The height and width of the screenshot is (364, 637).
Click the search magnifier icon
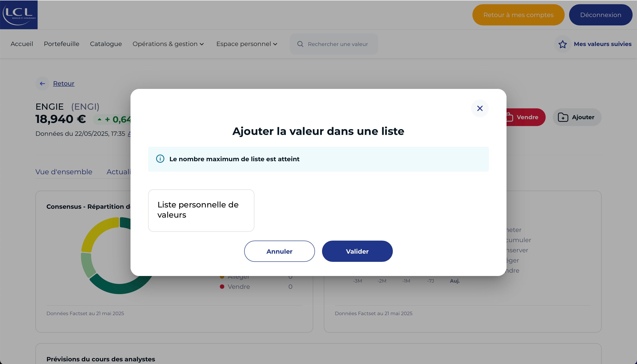click(300, 44)
